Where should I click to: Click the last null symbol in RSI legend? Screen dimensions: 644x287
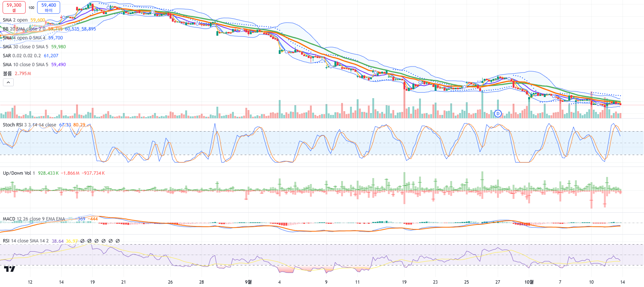coord(118,241)
